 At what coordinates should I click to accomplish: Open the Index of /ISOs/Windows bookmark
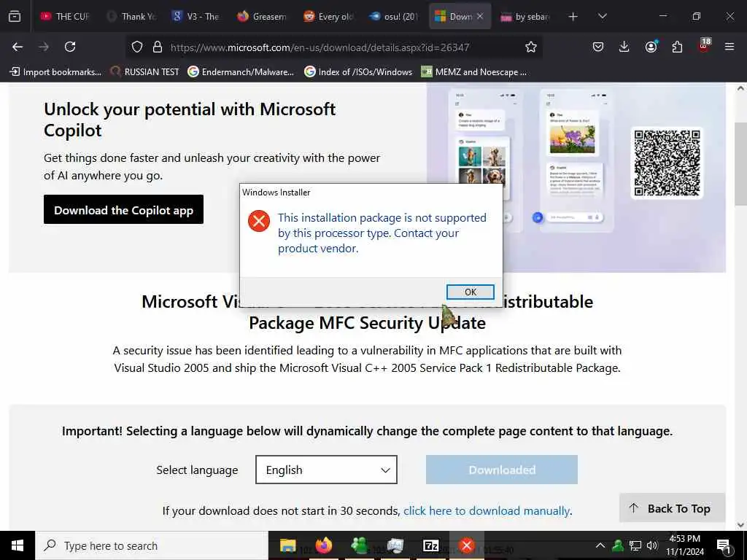358,72
